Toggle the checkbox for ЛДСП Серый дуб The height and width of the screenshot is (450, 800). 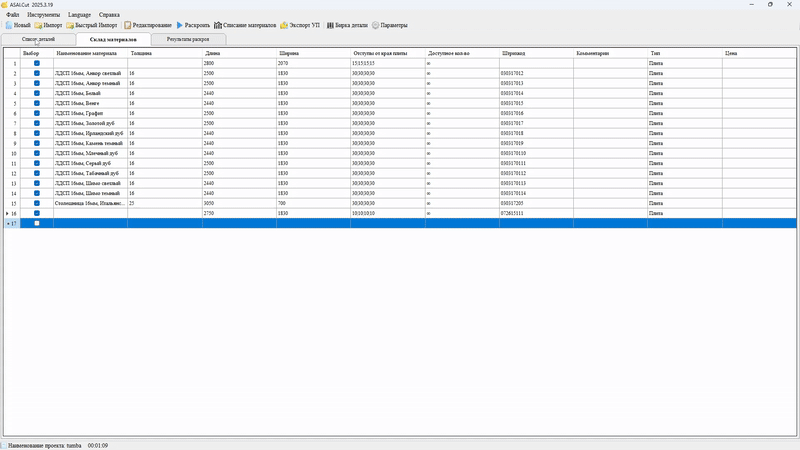pos(37,163)
